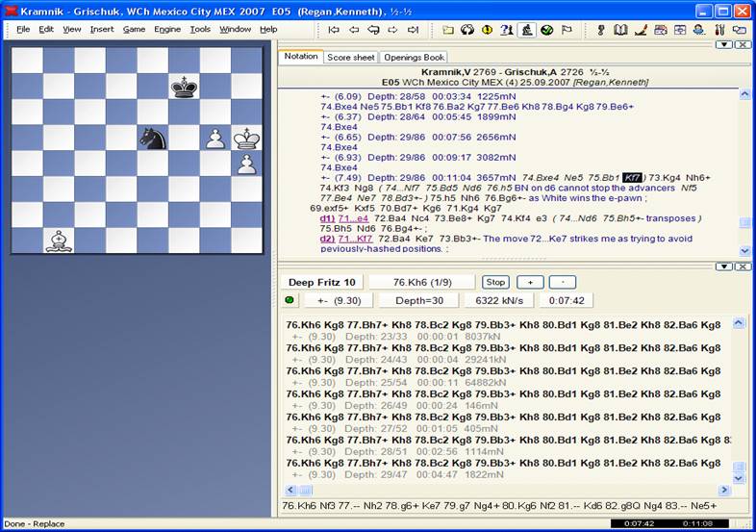Image resolution: width=756 pixels, height=532 pixels.
Task: Toggle the green engine status light
Action: (290, 300)
